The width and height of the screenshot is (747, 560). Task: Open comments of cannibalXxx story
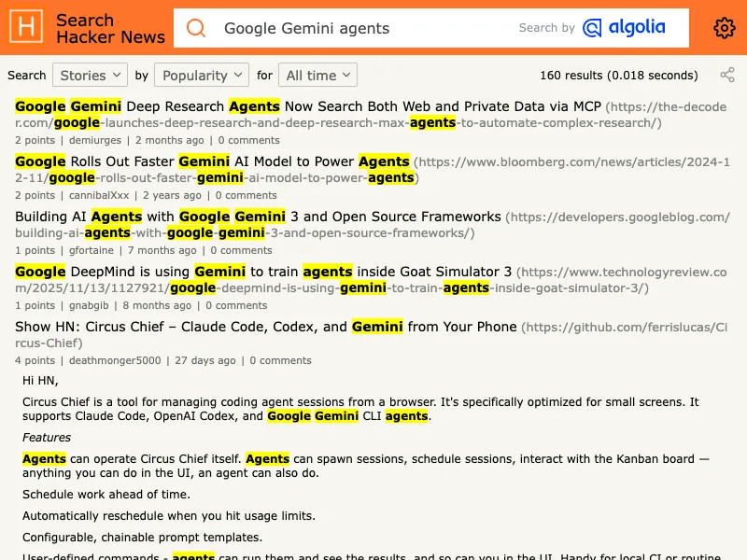click(x=246, y=195)
